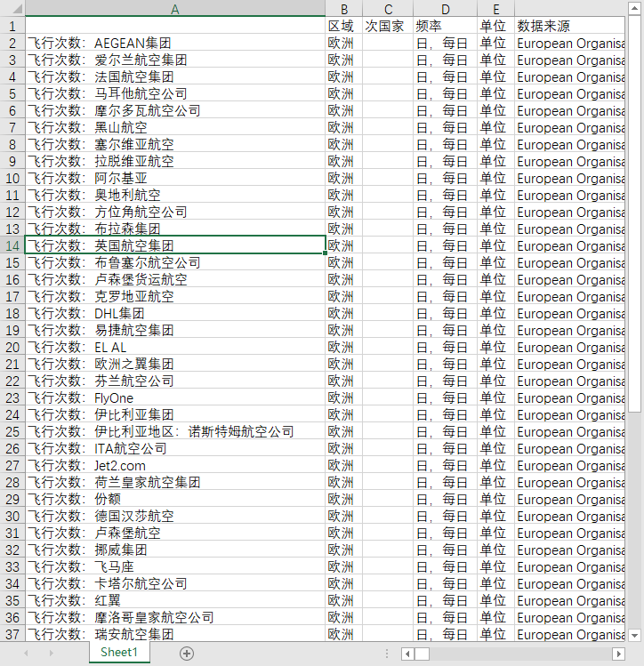Select cell '飞行次数: DHL集团'
The height and width of the screenshot is (666, 644).
(x=175, y=314)
